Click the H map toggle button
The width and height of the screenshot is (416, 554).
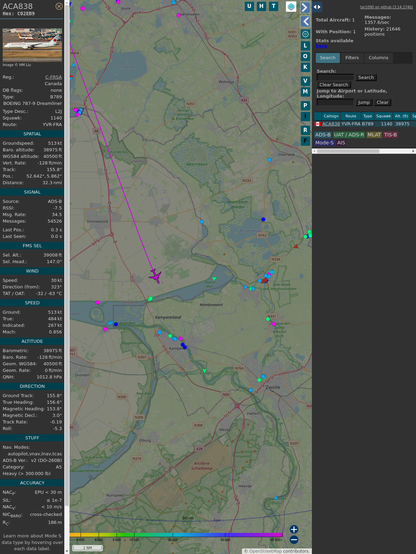pyautogui.click(x=261, y=6)
